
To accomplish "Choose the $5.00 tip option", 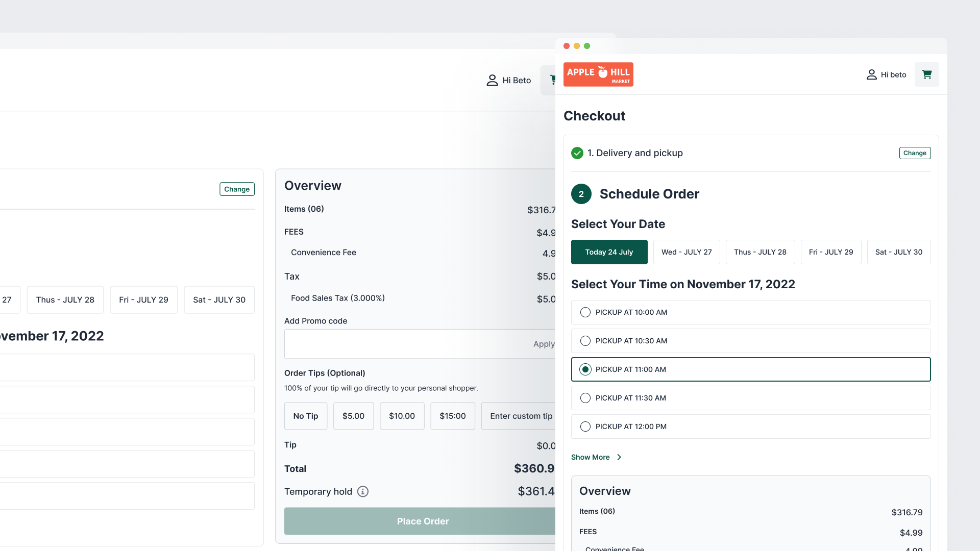I will [353, 416].
